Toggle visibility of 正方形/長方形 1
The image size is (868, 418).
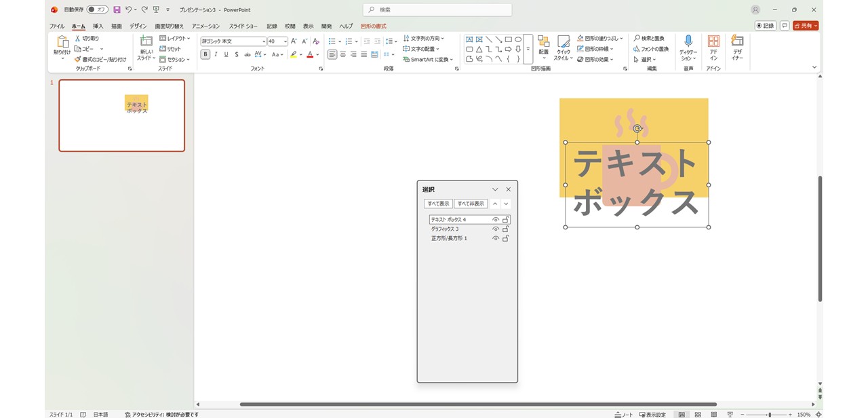coord(496,239)
